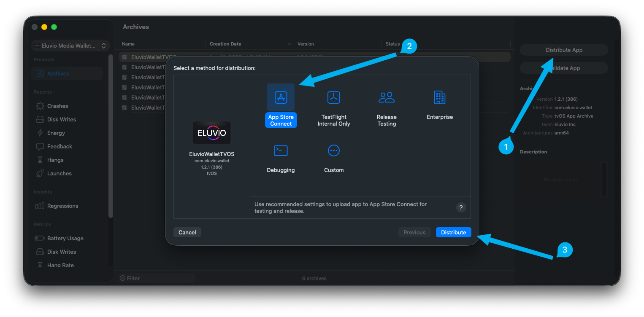This screenshot has width=644, height=317.
Task: Open Disk Writes under Reports
Action: pos(67,119)
